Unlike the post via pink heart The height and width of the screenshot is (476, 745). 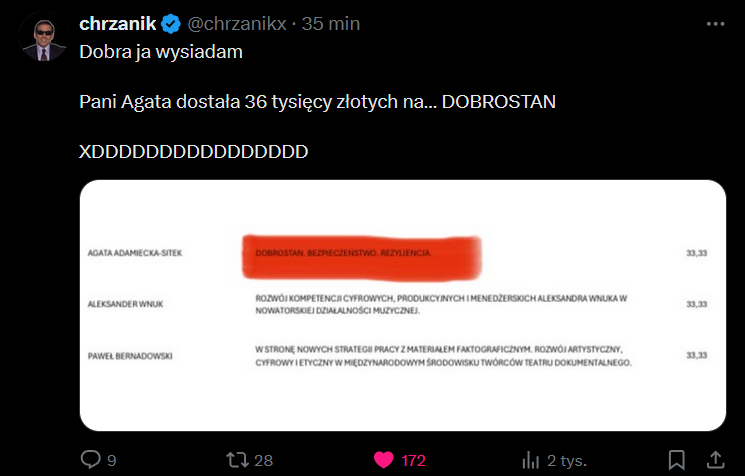pos(384,460)
